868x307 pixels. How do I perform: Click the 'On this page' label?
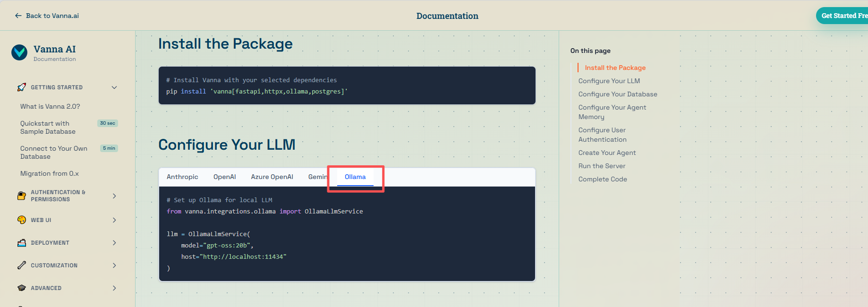(590, 51)
